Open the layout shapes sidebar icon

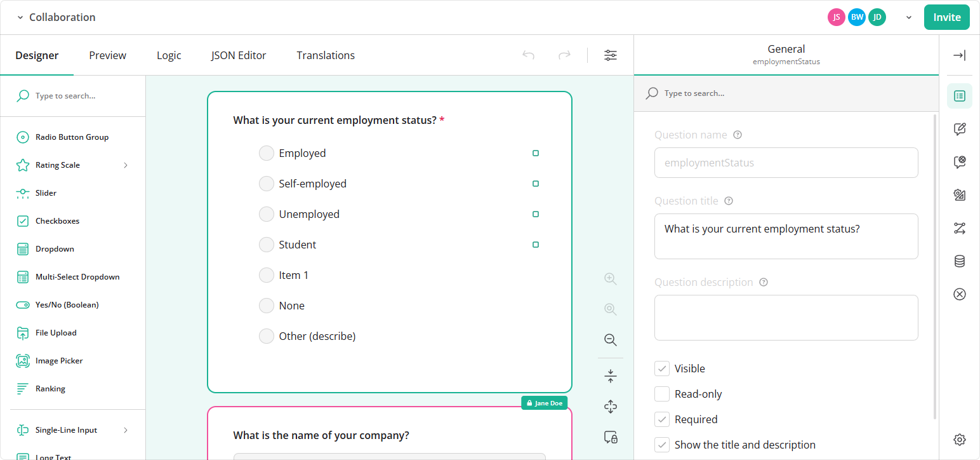point(960,195)
